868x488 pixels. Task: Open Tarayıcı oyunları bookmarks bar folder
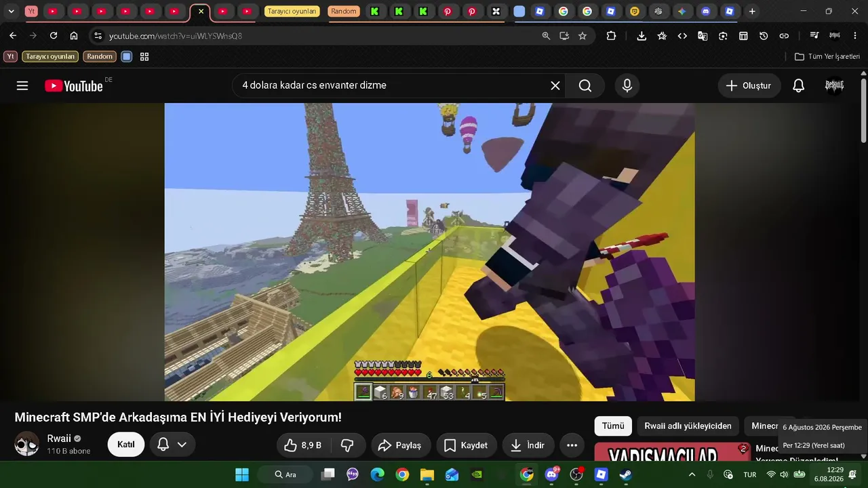(50, 57)
